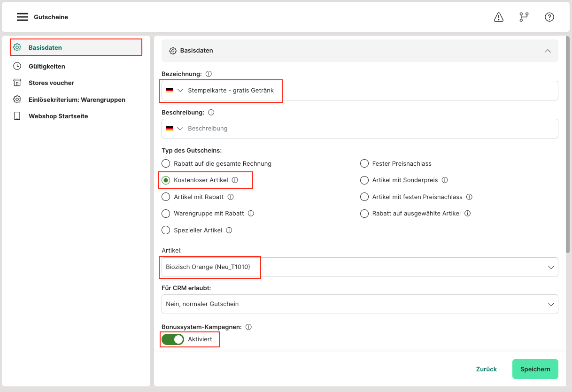
Task: Click info icon beside Kostenloser Artikel
Action: click(235, 180)
